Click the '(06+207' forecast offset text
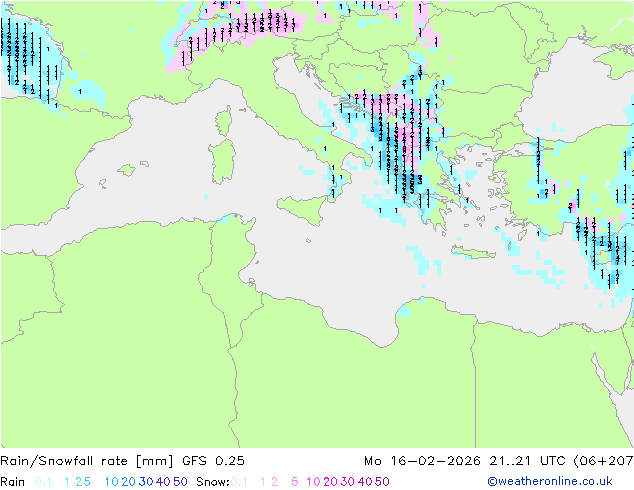The width and height of the screenshot is (634, 490). (603, 461)
